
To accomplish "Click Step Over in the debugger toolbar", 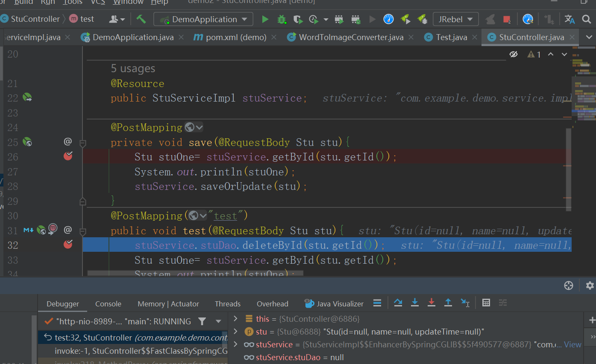I will pyautogui.click(x=398, y=303).
